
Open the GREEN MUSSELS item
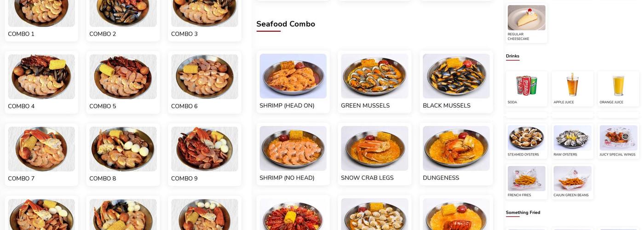374,82
